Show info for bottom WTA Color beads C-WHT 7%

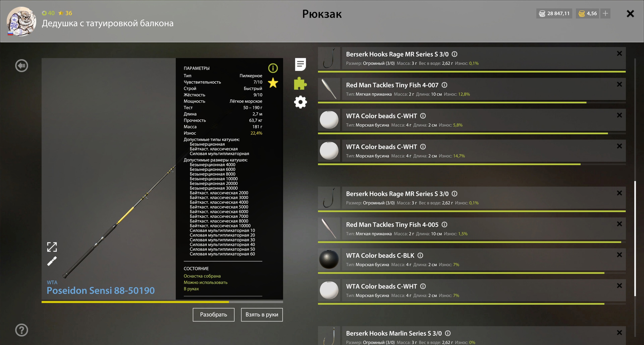tap(423, 286)
